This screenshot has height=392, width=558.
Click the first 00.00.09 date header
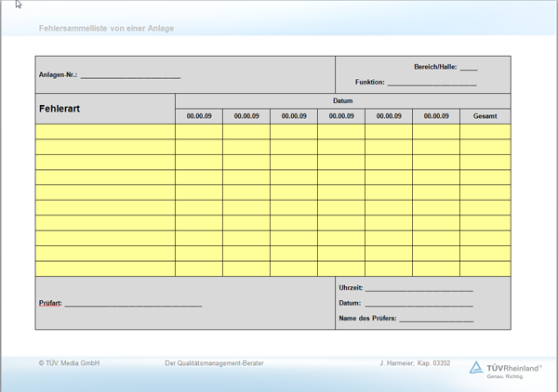click(x=199, y=116)
